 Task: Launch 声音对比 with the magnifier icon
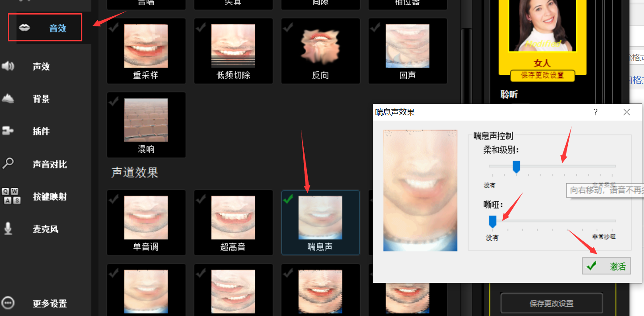point(8,164)
